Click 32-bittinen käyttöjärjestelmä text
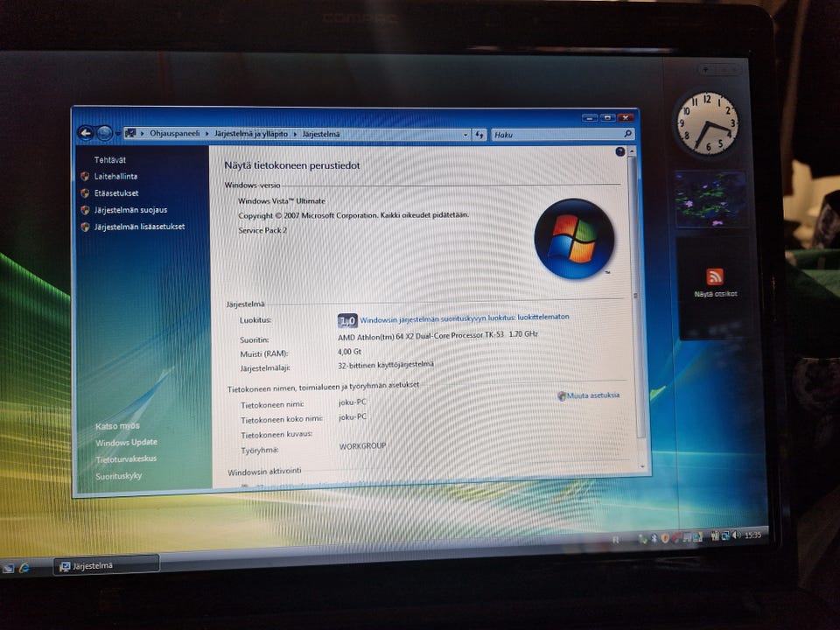 pos(386,365)
